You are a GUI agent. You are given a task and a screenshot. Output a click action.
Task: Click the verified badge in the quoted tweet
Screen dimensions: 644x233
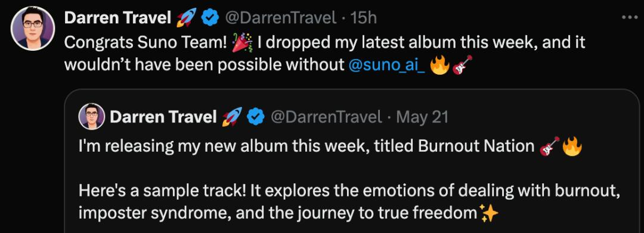click(255, 117)
